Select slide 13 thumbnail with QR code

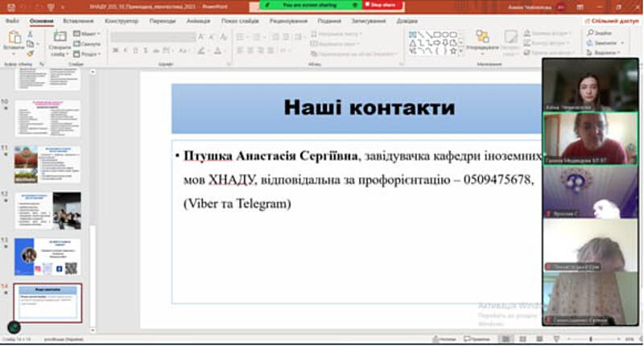click(x=47, y=257)
